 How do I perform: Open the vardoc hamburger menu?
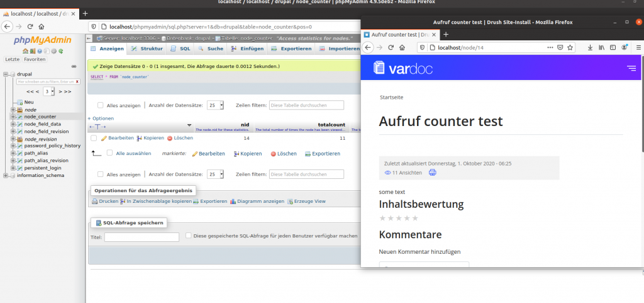click(631, 68)
